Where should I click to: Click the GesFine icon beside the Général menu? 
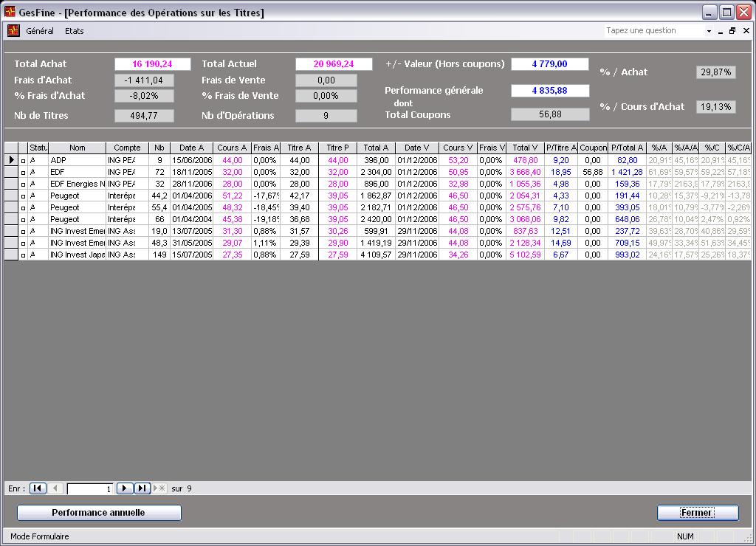[x=13, y=30]
